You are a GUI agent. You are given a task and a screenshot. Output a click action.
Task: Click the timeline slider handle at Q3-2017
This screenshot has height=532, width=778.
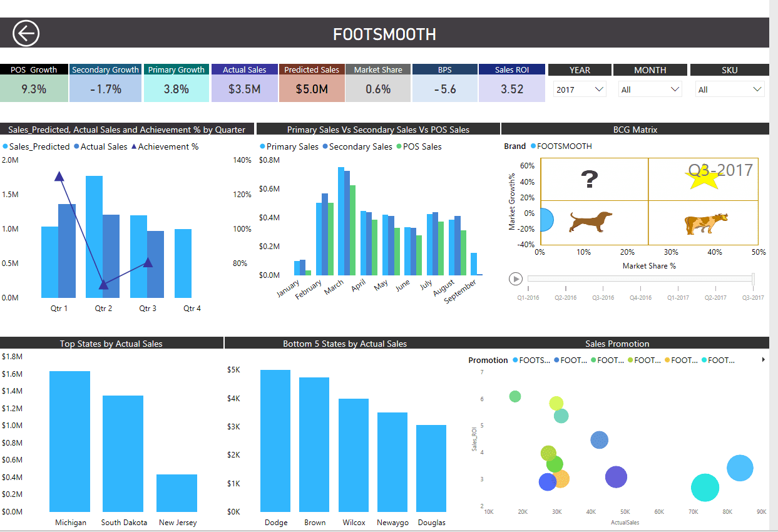(752, 278)
